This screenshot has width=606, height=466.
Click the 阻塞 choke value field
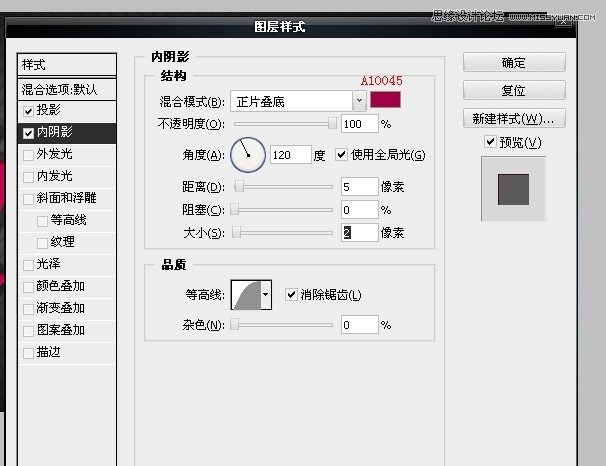[359, 209]
